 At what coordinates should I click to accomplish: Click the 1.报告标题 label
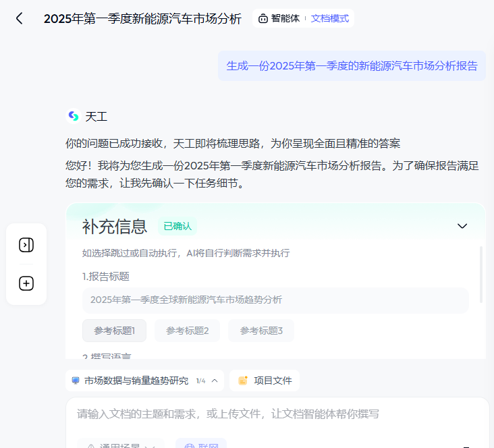(x=106, y=277)
